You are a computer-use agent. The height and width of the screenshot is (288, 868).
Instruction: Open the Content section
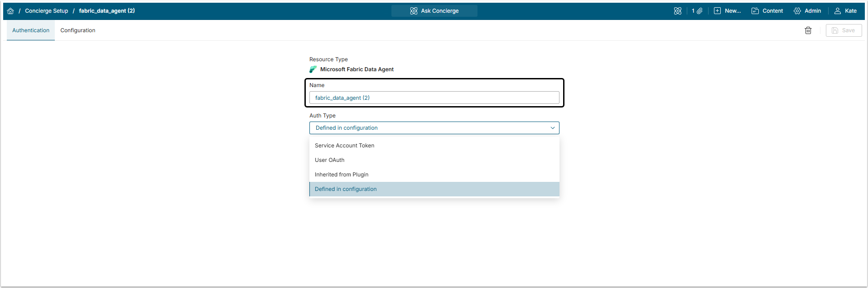(x=767, y=11)
